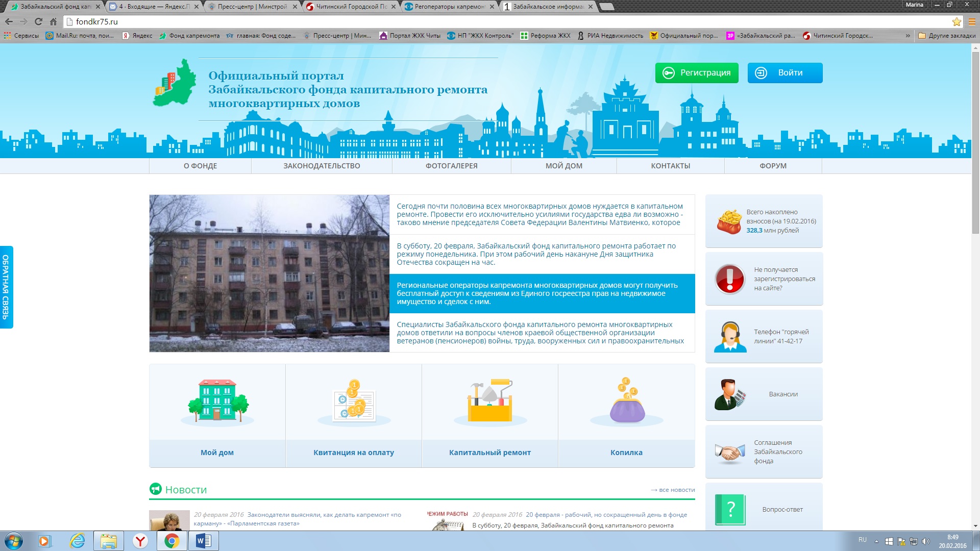Switch to Входящие Яндекс tab
This screenshot has height=551, width=980.
point(153,7)
